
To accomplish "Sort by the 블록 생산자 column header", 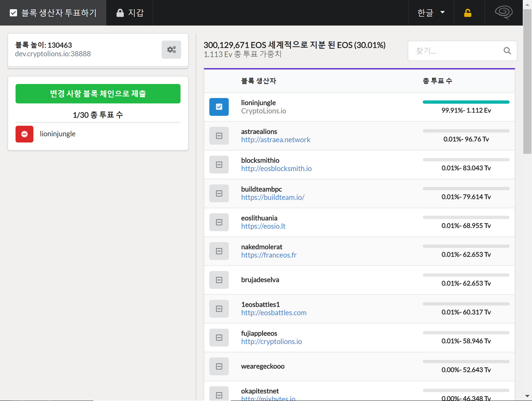I will point(259,81).
